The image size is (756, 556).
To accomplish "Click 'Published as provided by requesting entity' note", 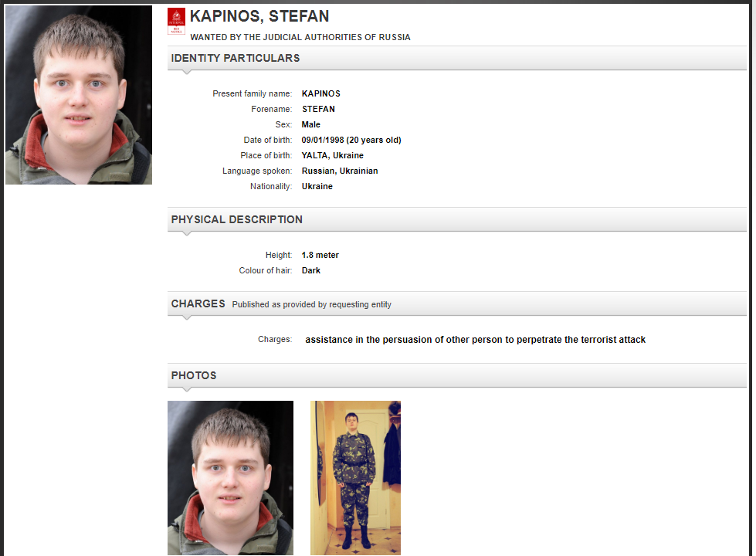I will (311, 305).
